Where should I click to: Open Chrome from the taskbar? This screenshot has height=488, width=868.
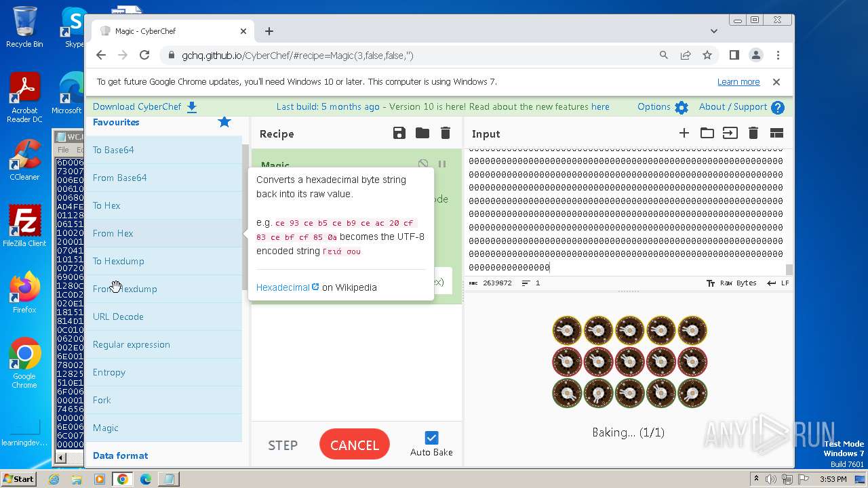tap(122, 479)
